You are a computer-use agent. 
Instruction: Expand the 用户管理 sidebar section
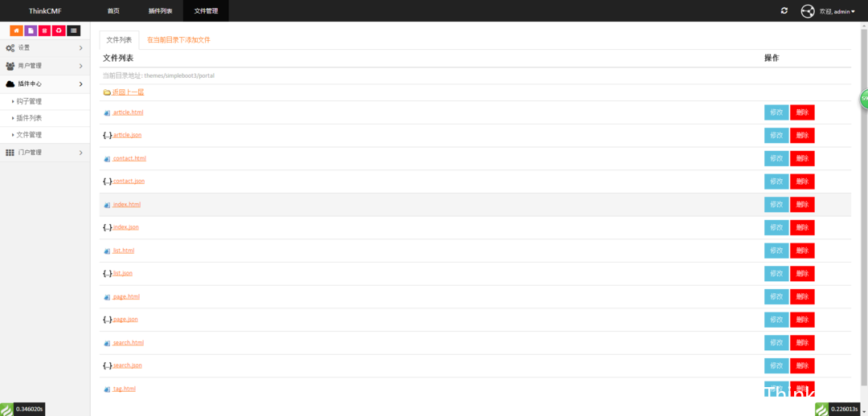45,66
